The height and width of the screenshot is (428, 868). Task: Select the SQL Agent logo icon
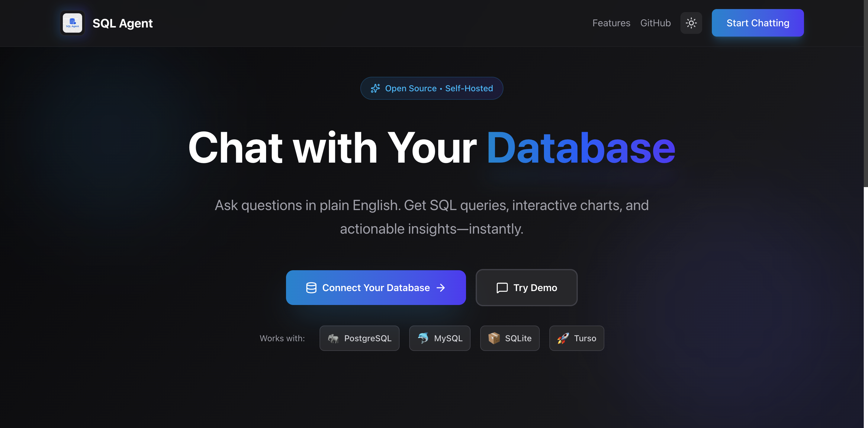tap(72, 23)
